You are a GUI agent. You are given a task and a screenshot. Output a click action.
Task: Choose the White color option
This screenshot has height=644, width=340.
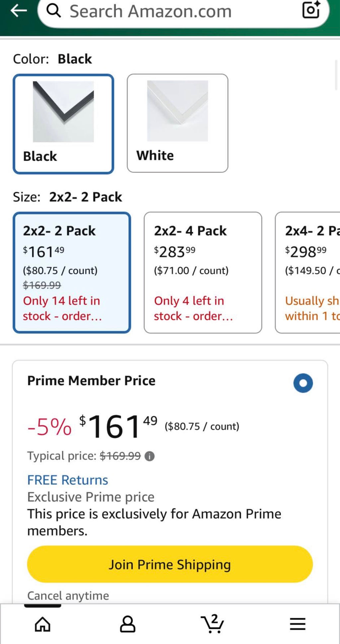pyautogui.click(x=177, y=123)
